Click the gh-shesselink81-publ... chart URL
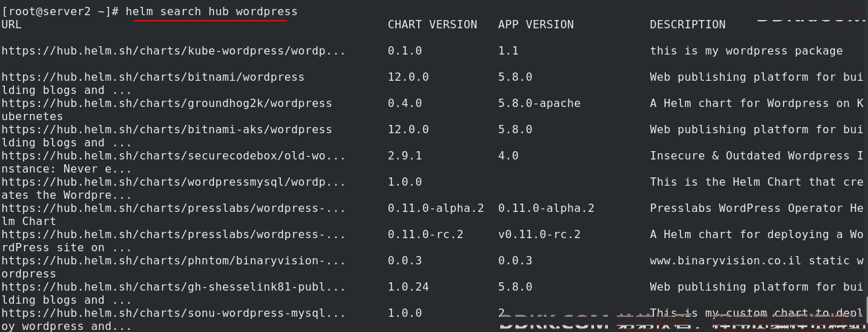Image resolution: width=868 pixels, height=332 pixels. tap(174, 286)
